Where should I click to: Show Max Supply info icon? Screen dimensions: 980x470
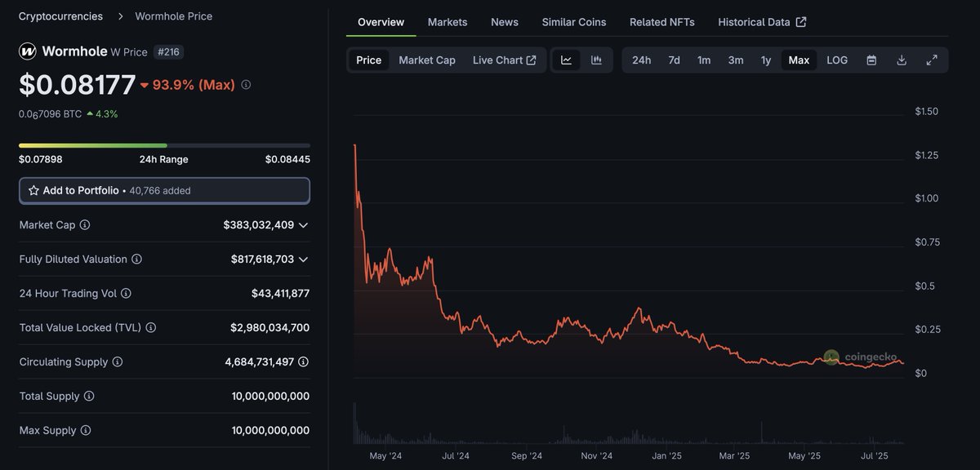point(86,430)
